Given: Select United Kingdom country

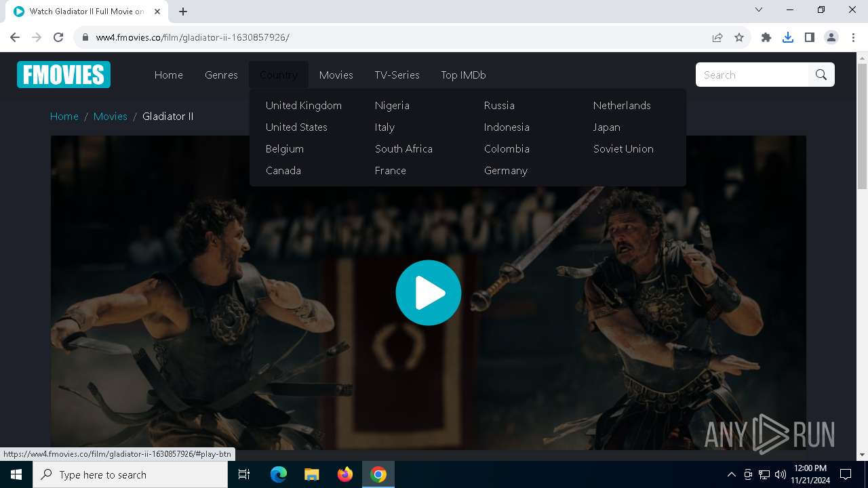Looking at the screenshot, I should click(x=304, y=105).
